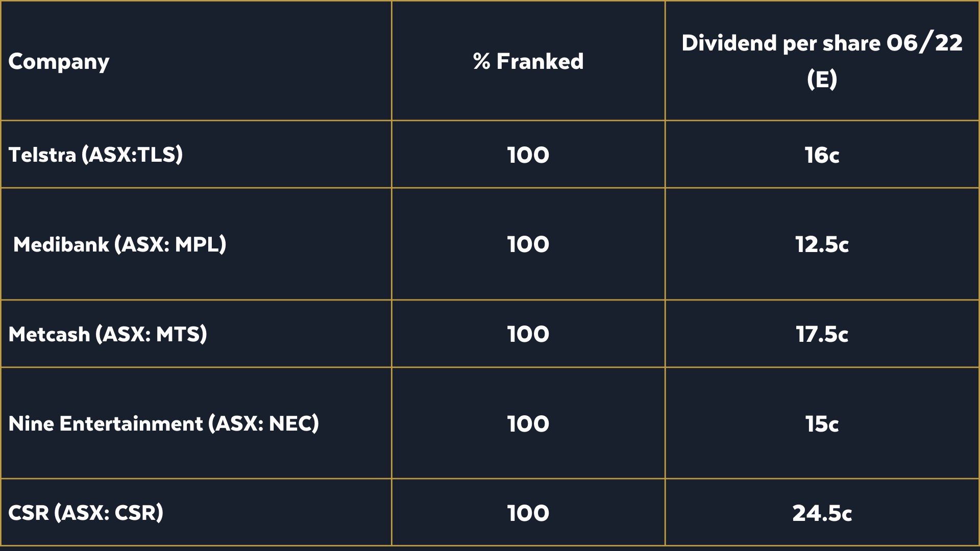Click the 15c dividend value
Image resolution: width=980 pixels, height=551 pixels.
[x=822, y=424]
